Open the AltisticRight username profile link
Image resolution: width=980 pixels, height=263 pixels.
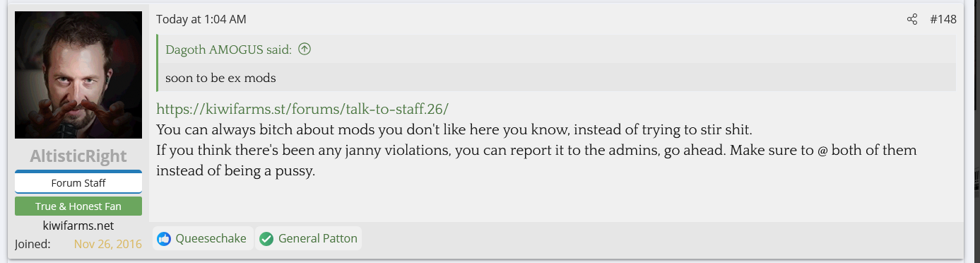click(78, 156)
